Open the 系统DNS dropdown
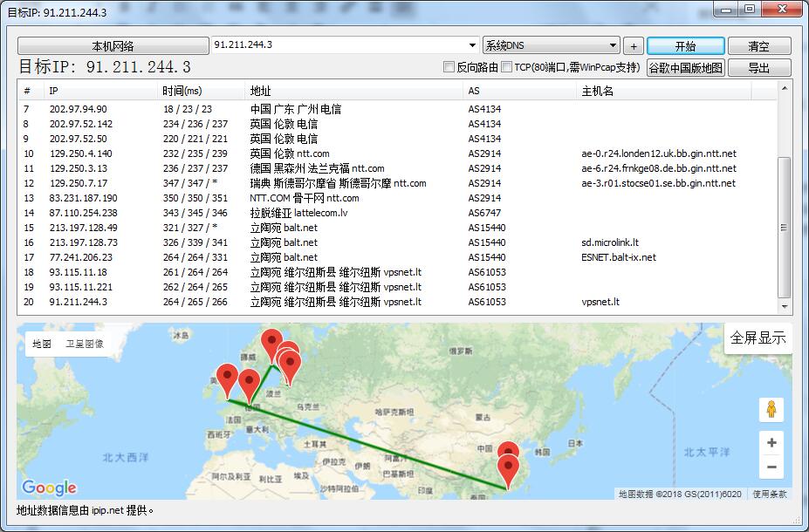This screenshot has width=809, height=532. point(551,44)
